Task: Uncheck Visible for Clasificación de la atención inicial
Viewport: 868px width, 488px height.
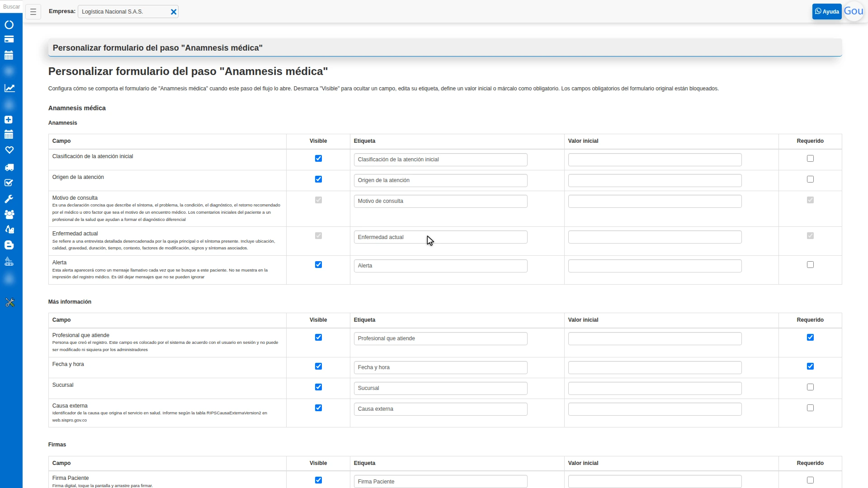Action: (x=318, y=159)
